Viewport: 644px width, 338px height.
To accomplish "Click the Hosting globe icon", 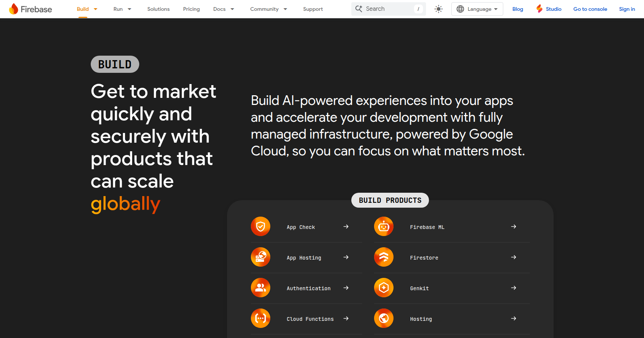I will click(x=383, y=318).
